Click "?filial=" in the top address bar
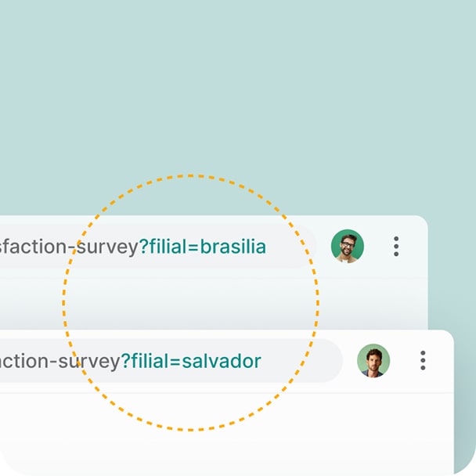Screen dimensions: 476x476 169,247
